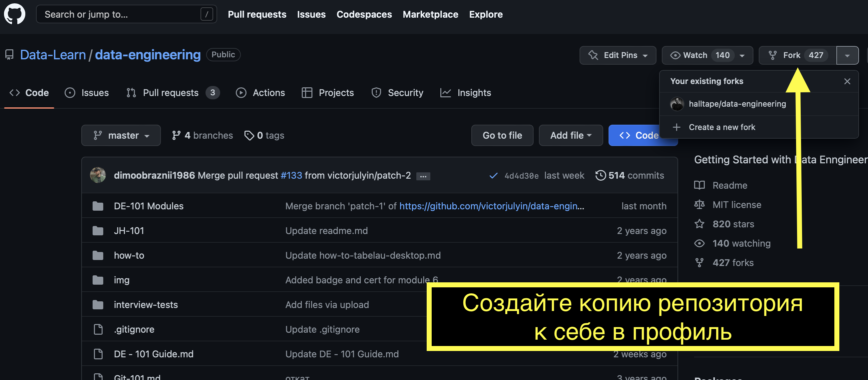The image size is (868, 380).
Task: Click the Fork 427 button
Action: click(x=798, y=55)
